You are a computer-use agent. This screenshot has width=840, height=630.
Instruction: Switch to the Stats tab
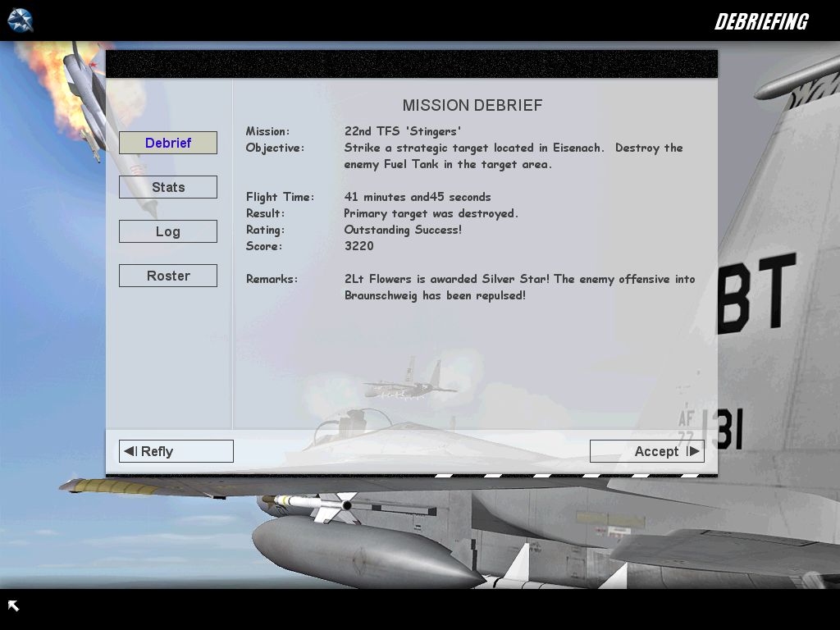coord(168,187)
